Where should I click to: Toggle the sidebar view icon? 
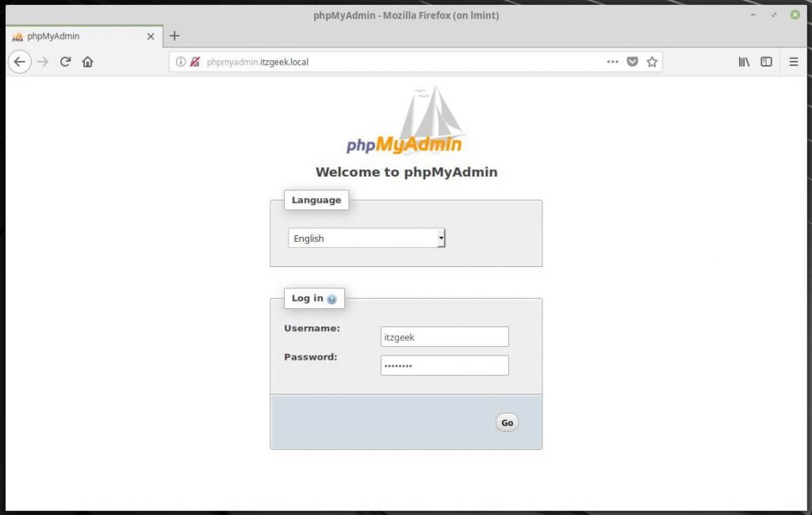coord(767,62)
